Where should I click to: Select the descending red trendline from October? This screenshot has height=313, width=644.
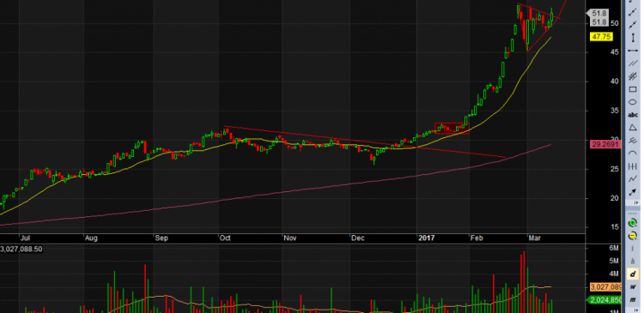(x=365, y=141)
